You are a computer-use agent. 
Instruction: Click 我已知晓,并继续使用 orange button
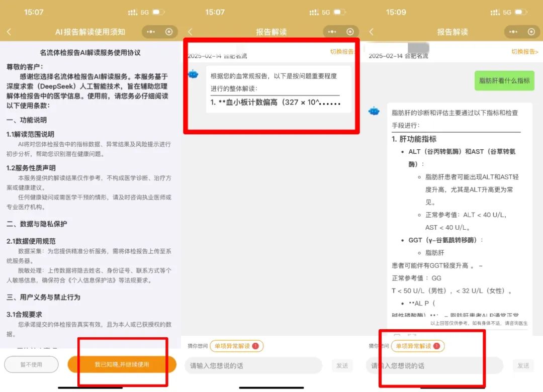tap(122, 364)
